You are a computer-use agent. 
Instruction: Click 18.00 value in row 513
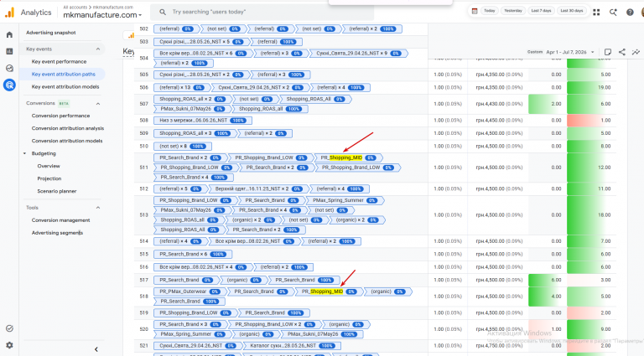[604, 215]
